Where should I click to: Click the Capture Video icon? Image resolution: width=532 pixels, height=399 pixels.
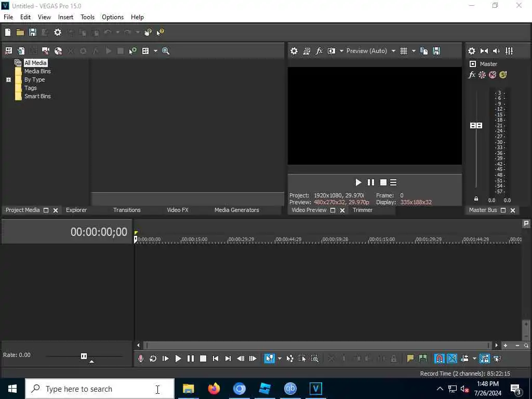[x=46, y=51]
